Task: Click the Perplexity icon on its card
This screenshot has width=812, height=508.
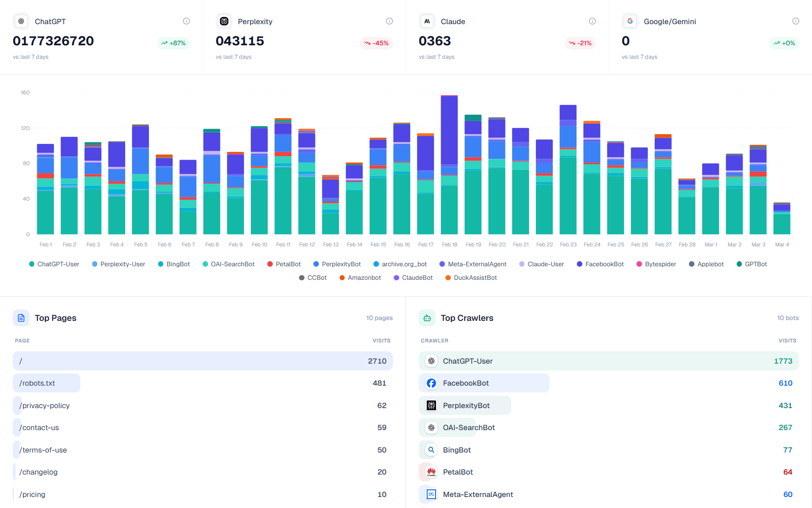Action: tap(224, 21)
